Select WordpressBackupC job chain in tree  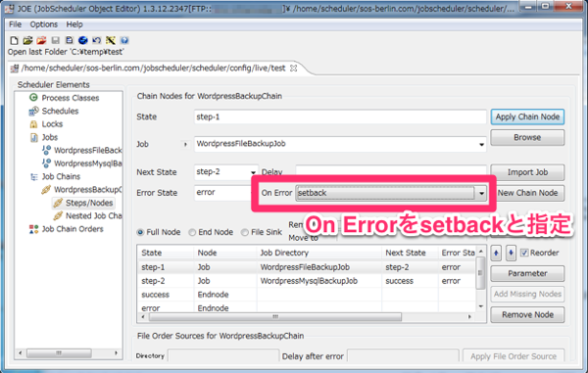coord(87,190)
